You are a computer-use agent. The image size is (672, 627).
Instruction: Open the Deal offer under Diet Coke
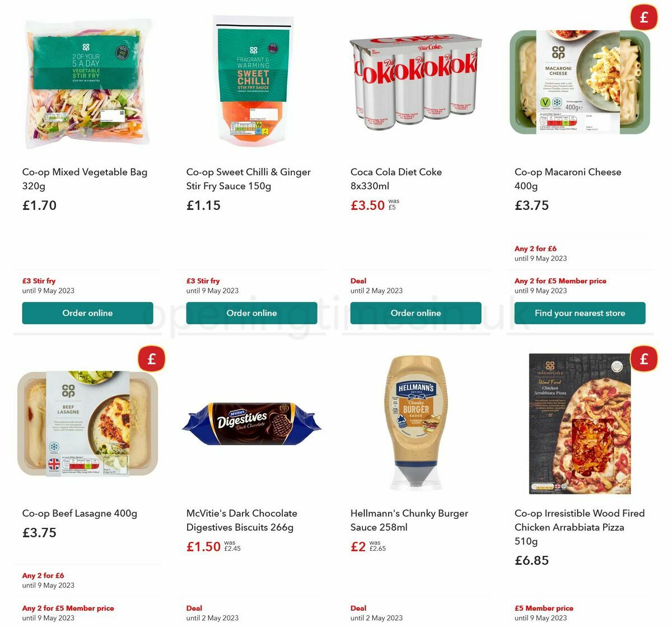358,281
